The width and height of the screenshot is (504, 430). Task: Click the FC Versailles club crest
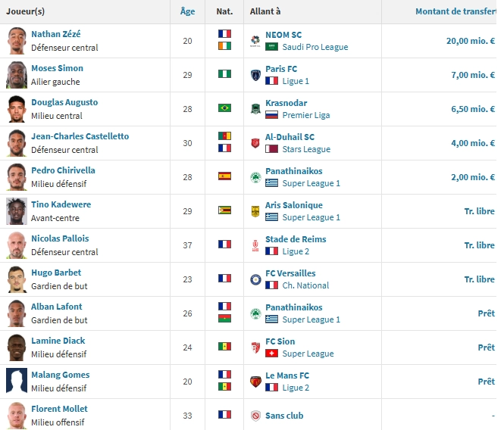click(x=255, y=279)
